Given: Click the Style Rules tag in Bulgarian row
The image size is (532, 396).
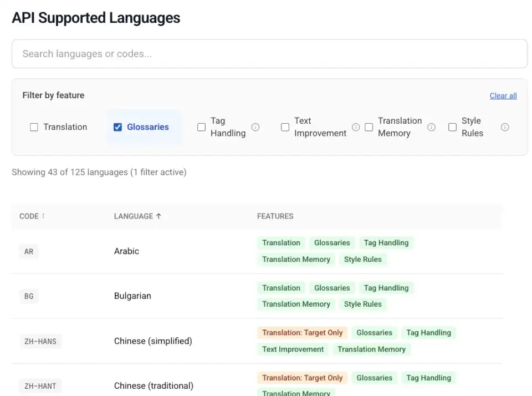Looking at the screenshot, I should point(362,304).
